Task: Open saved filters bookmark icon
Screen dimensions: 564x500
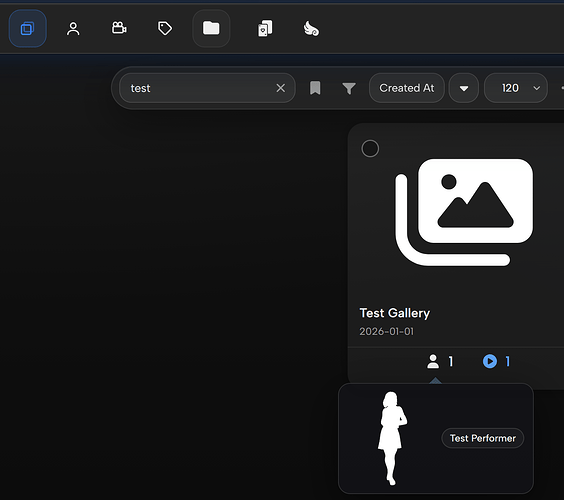Action: tap(315, 88)
